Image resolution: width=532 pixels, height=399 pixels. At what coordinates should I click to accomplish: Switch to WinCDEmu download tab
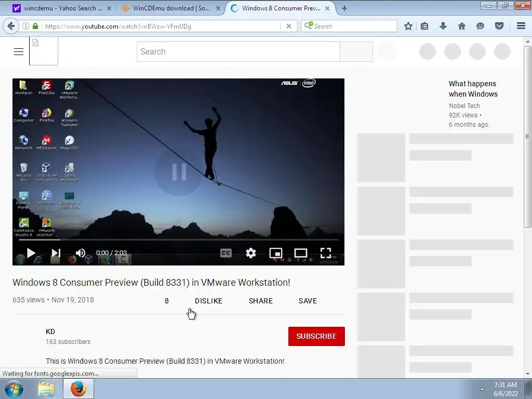coord(170,8)
